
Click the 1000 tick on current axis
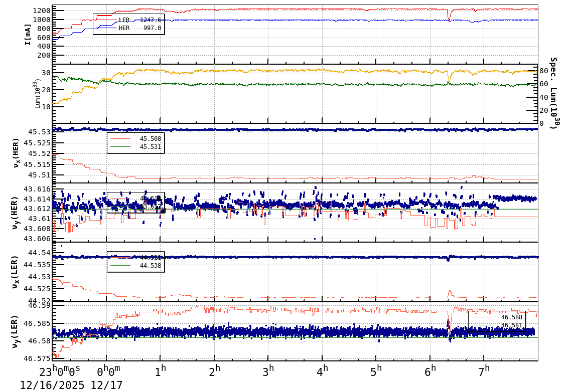42,20
